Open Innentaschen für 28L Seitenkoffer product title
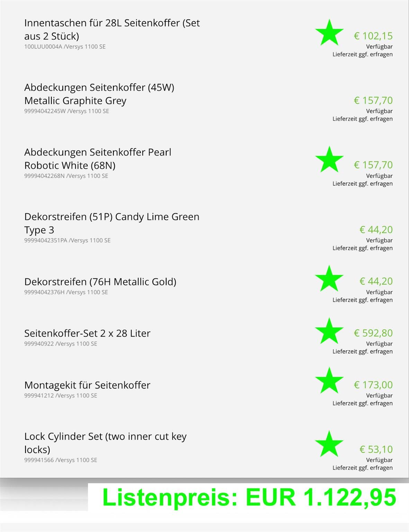409x532 pixels. pos(112,29)
